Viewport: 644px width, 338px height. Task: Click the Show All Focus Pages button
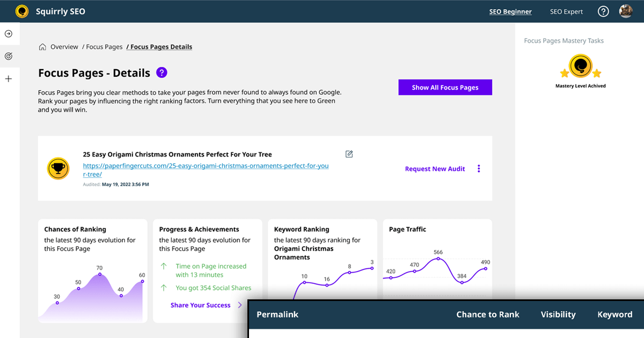tap(445, 87)
